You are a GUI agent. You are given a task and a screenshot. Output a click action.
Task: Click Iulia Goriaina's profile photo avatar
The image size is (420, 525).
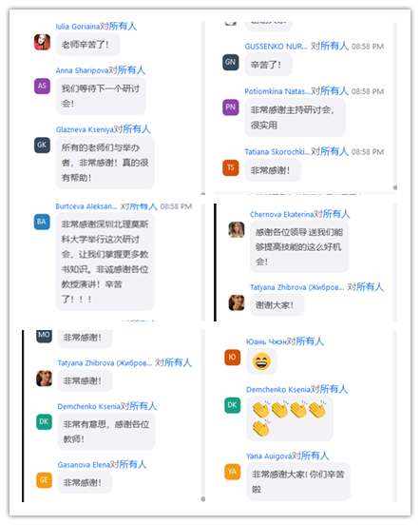point(42,42)
